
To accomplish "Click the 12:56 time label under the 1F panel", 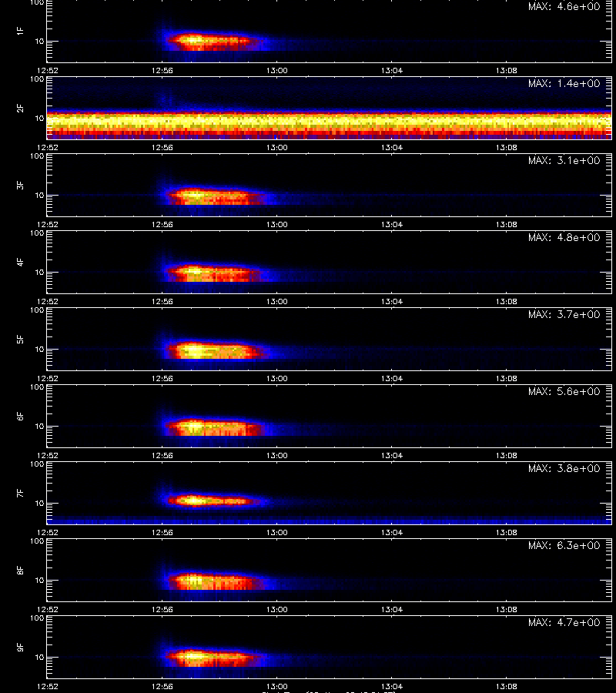I will point(162,71).
